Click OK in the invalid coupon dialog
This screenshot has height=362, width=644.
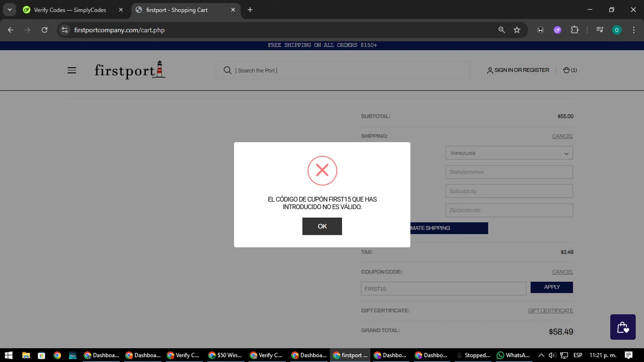click(x=322, y=226)
